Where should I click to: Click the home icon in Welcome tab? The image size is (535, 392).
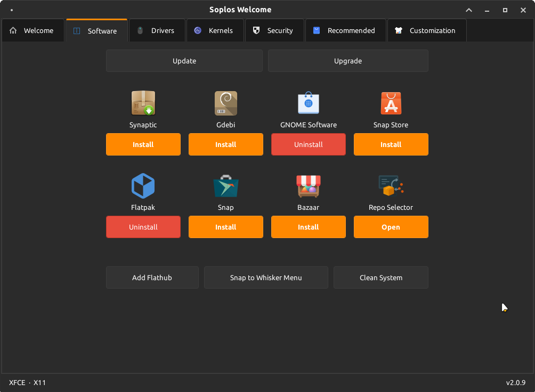pos(13,30)
